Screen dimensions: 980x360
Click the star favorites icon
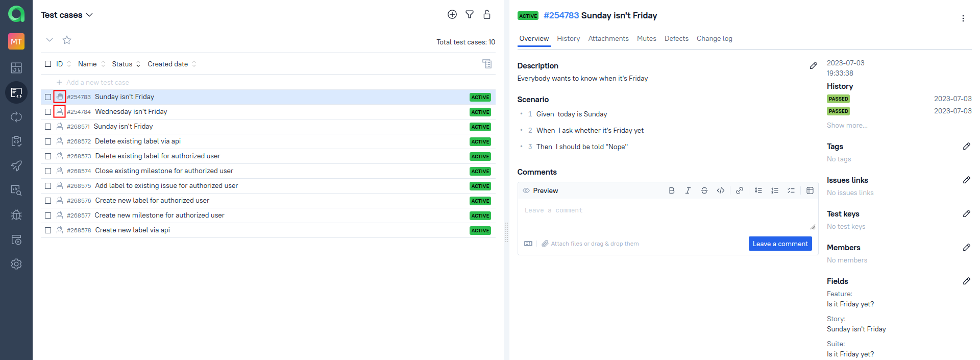click(67, 40)
